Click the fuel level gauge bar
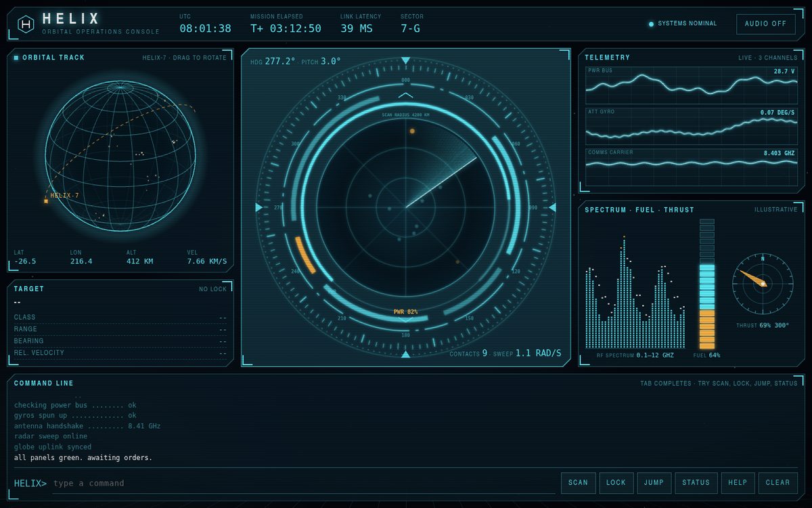 (x=706, y=284)
